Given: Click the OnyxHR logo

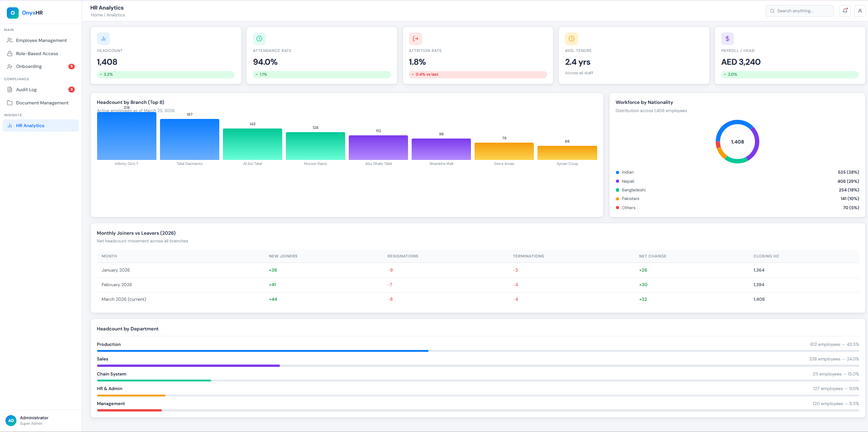Looking at the screenshot, I should 25,12.
